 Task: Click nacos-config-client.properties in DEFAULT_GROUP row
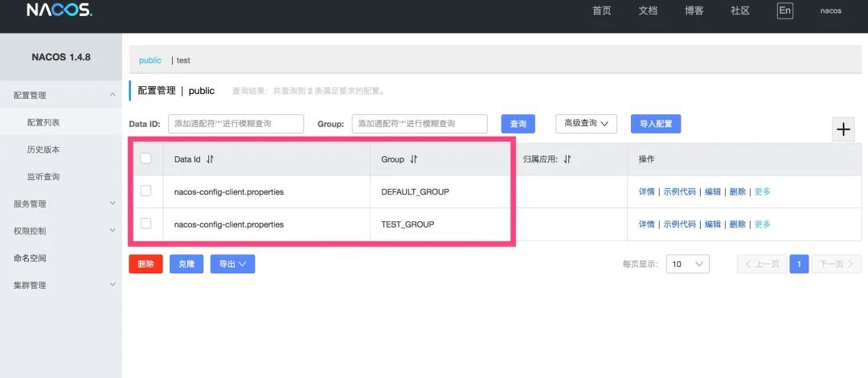228,191
